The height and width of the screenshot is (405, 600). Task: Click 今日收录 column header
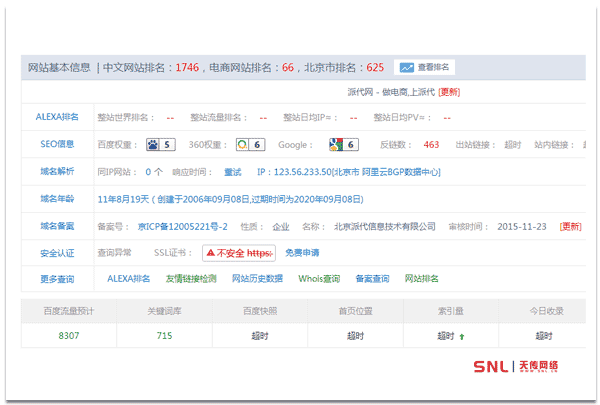tap(546, 311)
